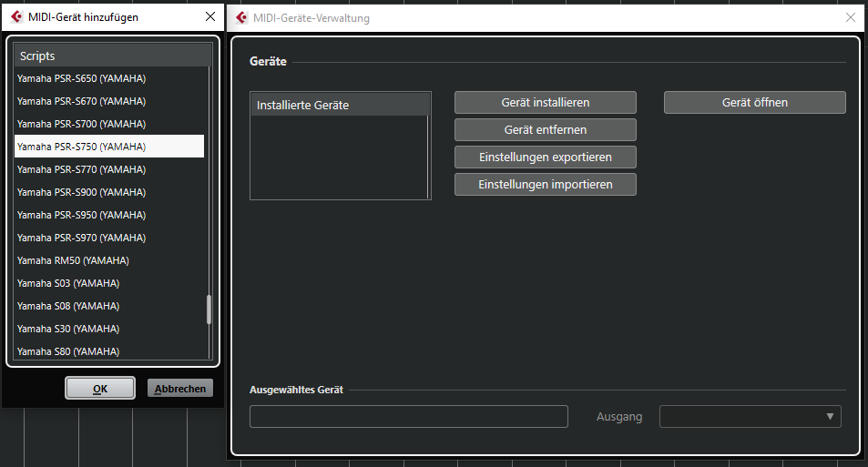Screen dimensions: 868x467
Task: Choose Yamaha PSR-S700 (YAMAHA) from the list
Action: (109, 124)
